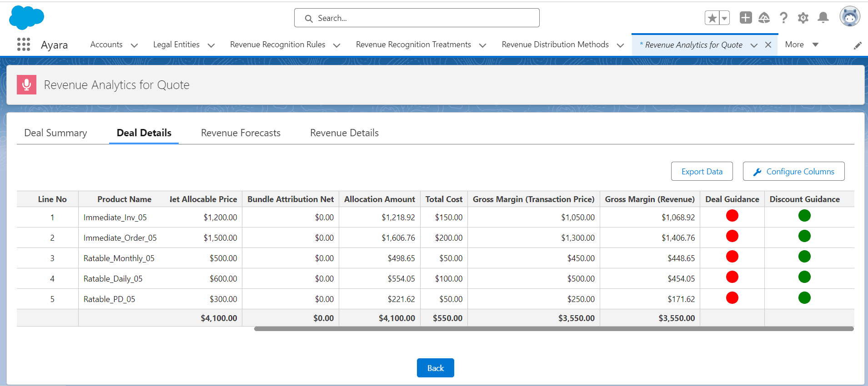The width and height of the screenshot is (868, 386).
Task: Click the $3,550.00 Gross Margin (Revenue) total
Action: [x=677, y=318]
